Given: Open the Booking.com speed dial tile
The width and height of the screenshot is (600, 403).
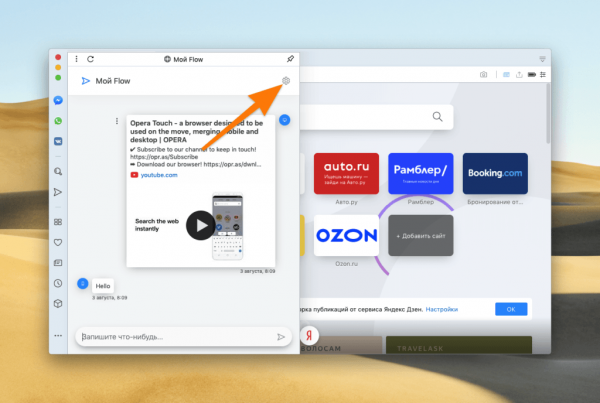Looking at the screenshot, I should pyautogui.click(x=495, y=173).
